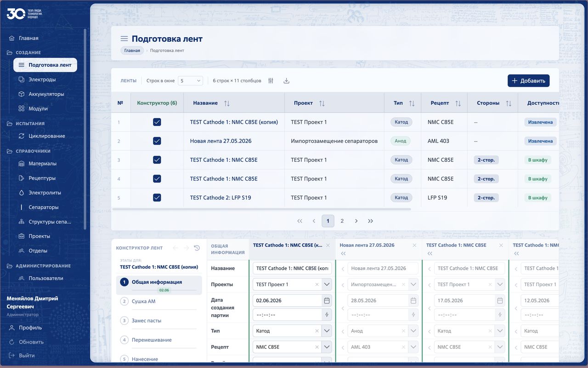Sort table by Проект column arrows
Viewport: 588px width, 368px height.
click(322, 103)
